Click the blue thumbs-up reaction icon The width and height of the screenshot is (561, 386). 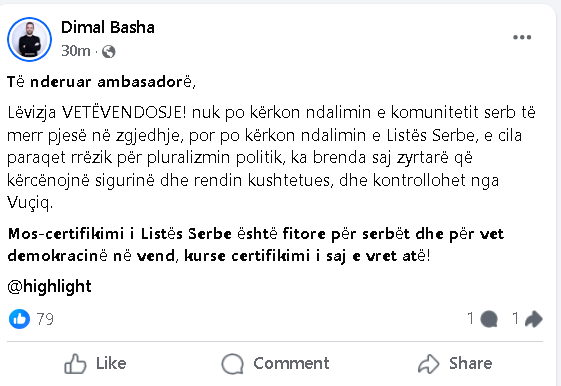tap(19, 319)
